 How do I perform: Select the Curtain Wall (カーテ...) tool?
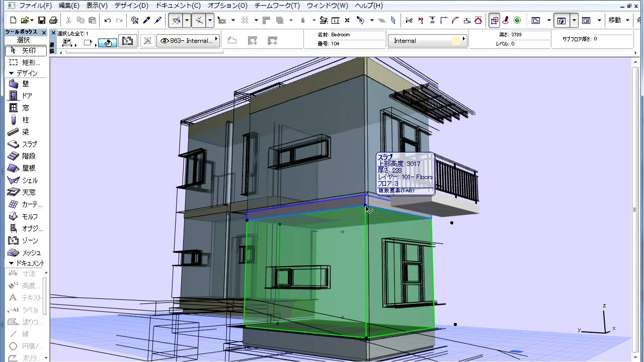click(26, 205)
